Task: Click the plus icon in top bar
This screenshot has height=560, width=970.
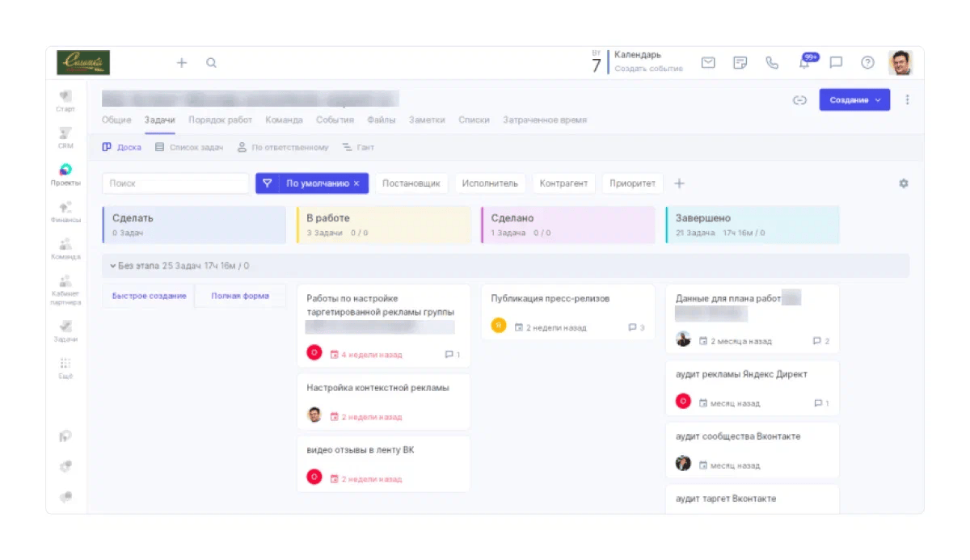Action: pyautogui.click(x=182, y=63)
